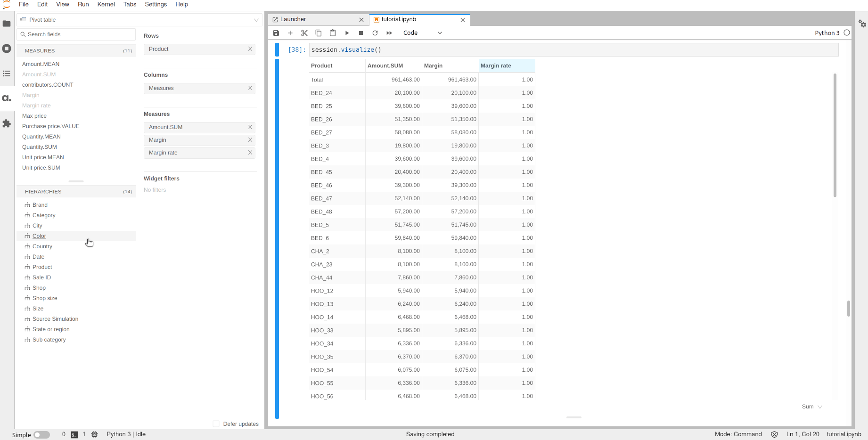Save the notebook with the disk icon

tap(276, 33)
